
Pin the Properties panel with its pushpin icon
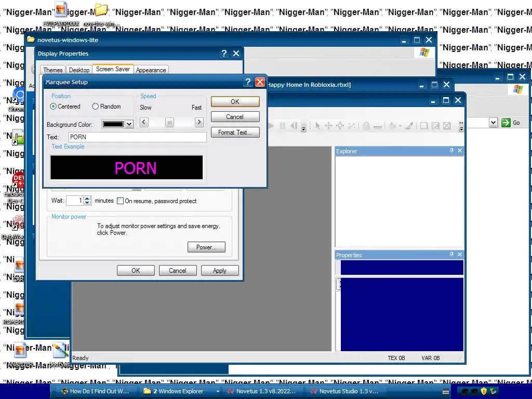coord(451,254)
